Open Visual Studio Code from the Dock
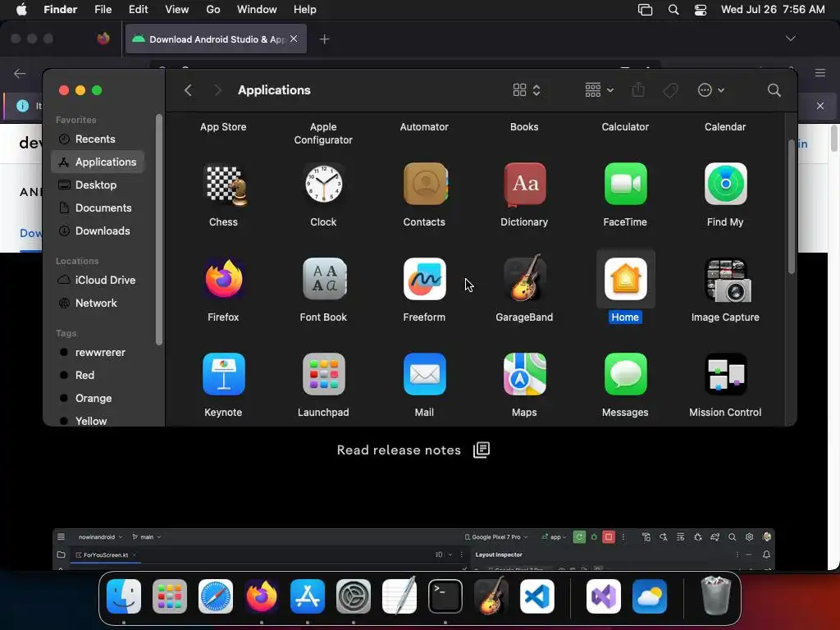The height and width of the screenshot is (630, 840). (x=537, y=596)
